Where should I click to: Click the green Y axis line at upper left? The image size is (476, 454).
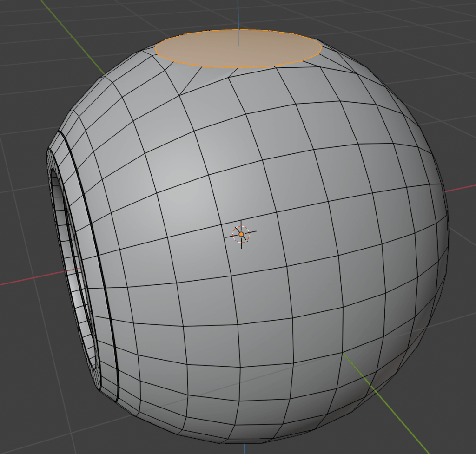70,33
